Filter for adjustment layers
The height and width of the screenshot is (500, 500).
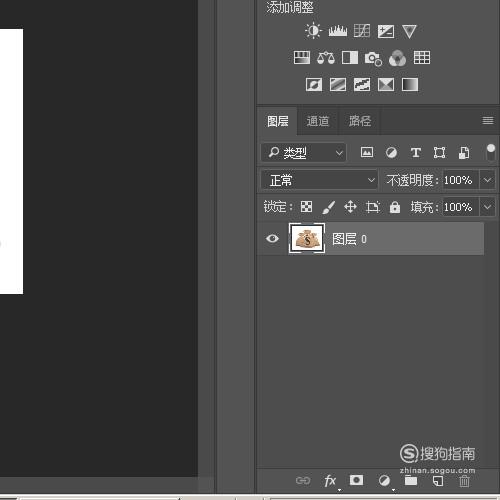pos(391,153)
